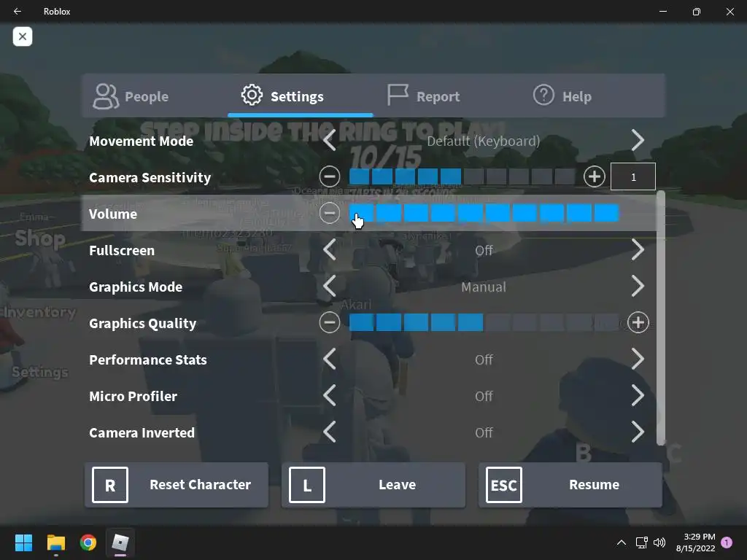Viewport: 747px width, 560px height.
Task: Select next Movement Mode option
Action: [638, 141]
